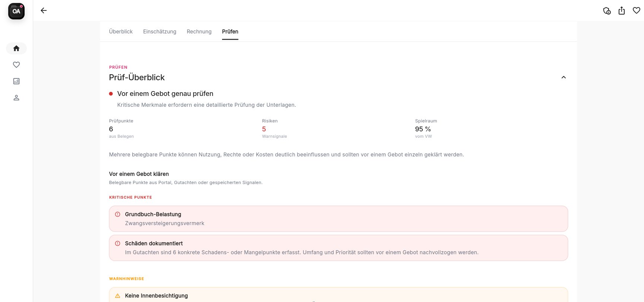Open the statistics chart icon in sidebar
The image size is (644, 302).
click(16, 81)
